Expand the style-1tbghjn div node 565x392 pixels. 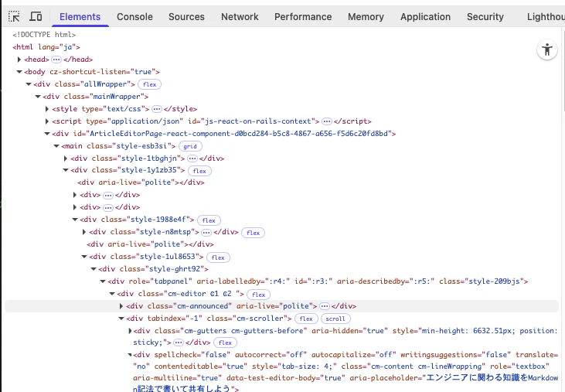(x=66, y=159)
